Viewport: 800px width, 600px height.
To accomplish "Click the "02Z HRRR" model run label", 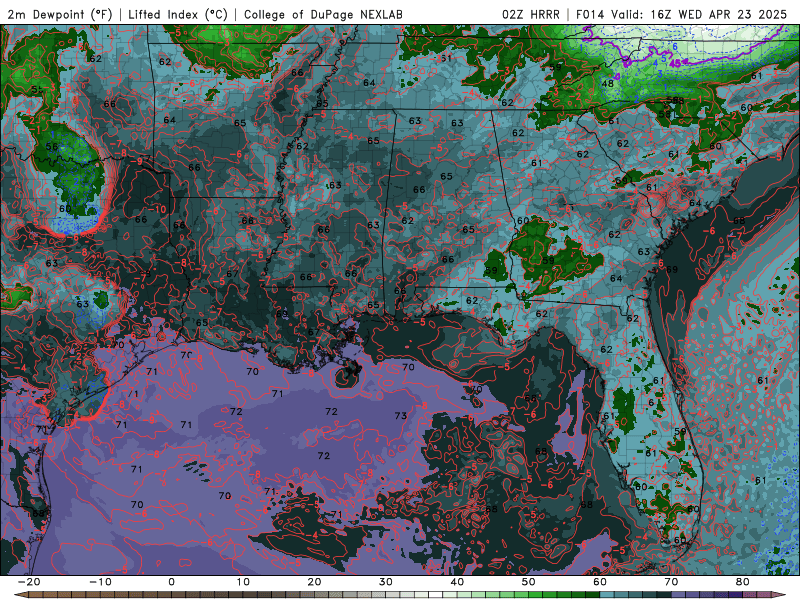I will point(531,14).
